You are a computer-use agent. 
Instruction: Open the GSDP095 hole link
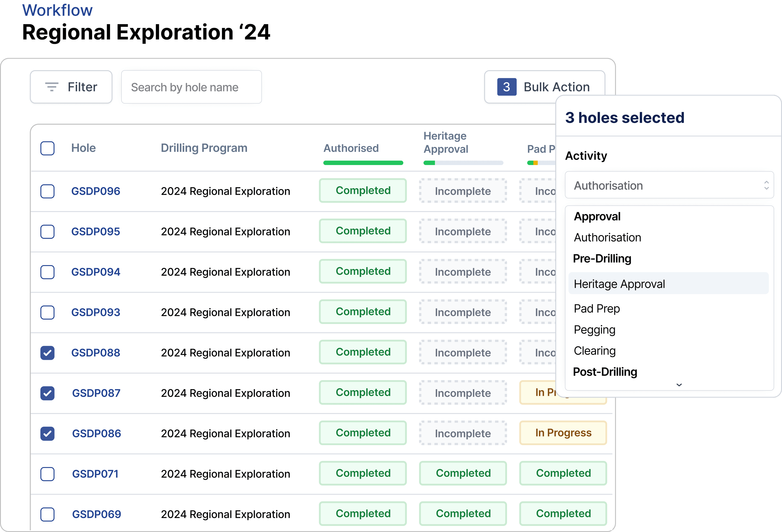click(x=96, y=232)
